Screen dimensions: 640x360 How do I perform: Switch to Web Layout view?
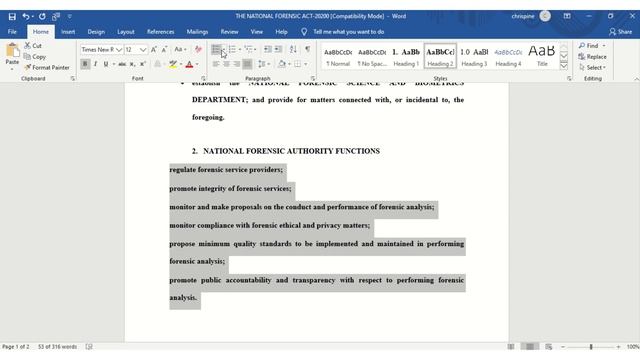point(549,347)
